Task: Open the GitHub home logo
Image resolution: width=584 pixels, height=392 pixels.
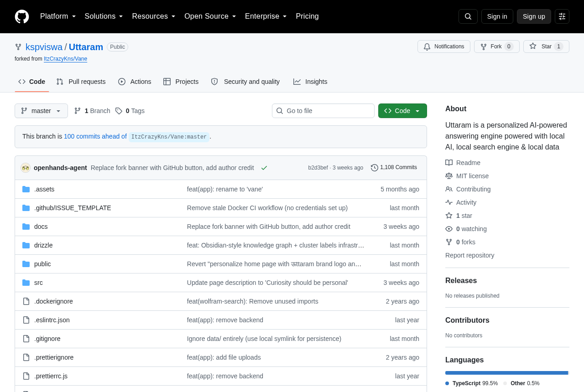Action: click(22, 16)
